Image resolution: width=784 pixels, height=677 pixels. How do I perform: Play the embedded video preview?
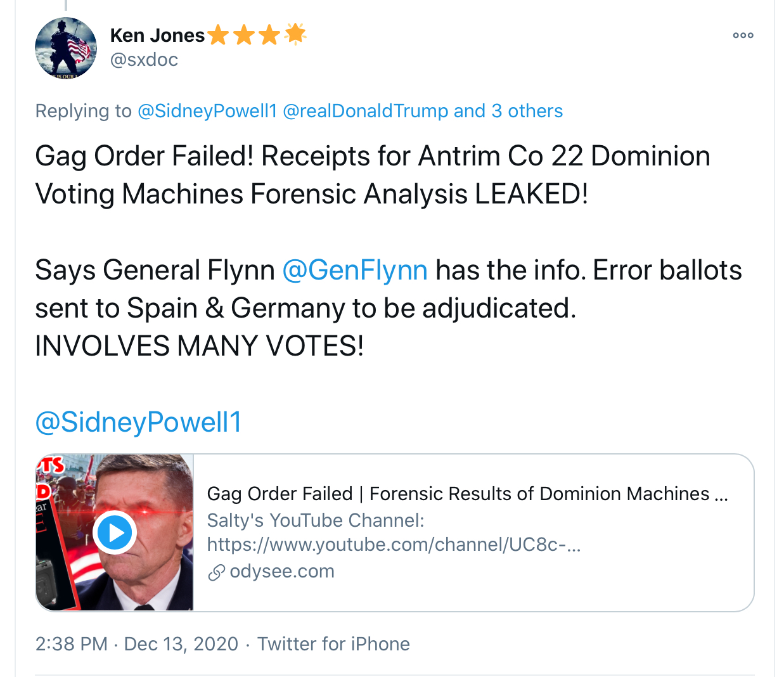pos(115,532)
